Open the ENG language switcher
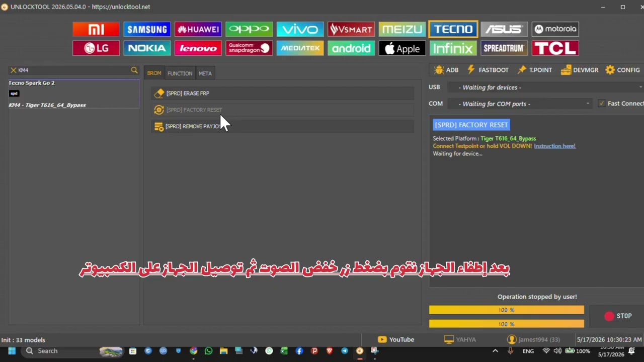 (x=528, y=351)
